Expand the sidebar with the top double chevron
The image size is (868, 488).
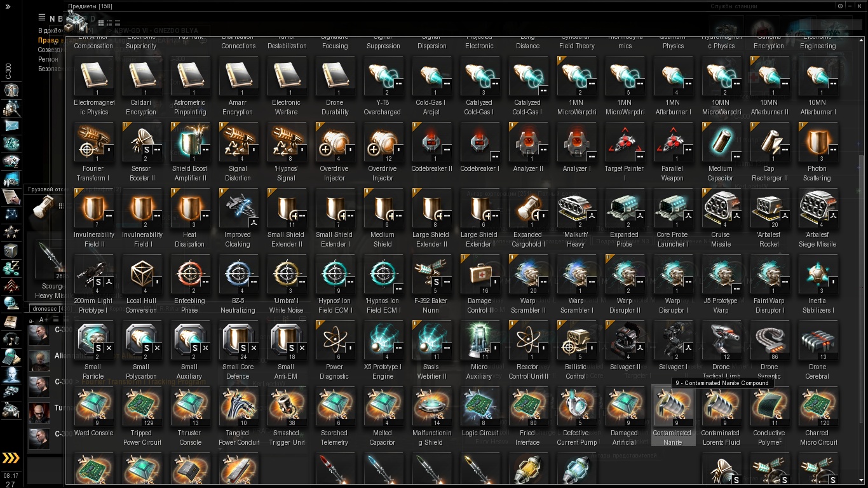click(9, 5)
